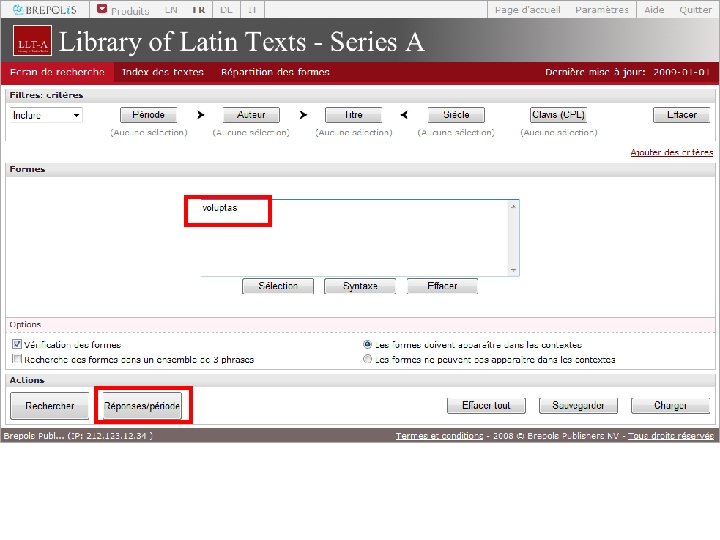Enable search within 3 phrases checkbox
This screenshot has width=720, height=540.
click(x=17, y=359)
